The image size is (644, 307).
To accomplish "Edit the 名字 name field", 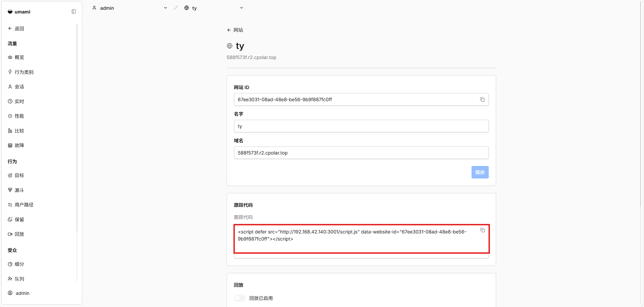I will (x=361, y=126).
